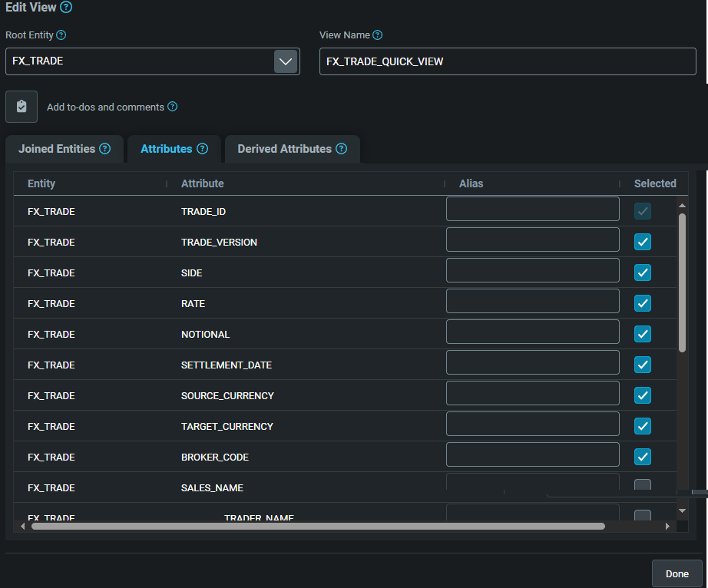Click the Alias field for SETTLEMENT_DATE
Viewport: 708px width, 588px height.
532,362
